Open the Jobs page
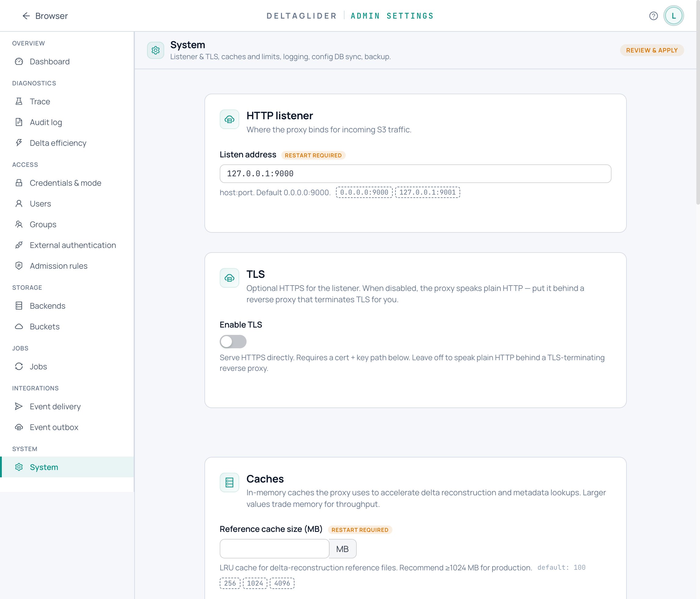Viewport: 700px width, 599px height. point(67,366)
